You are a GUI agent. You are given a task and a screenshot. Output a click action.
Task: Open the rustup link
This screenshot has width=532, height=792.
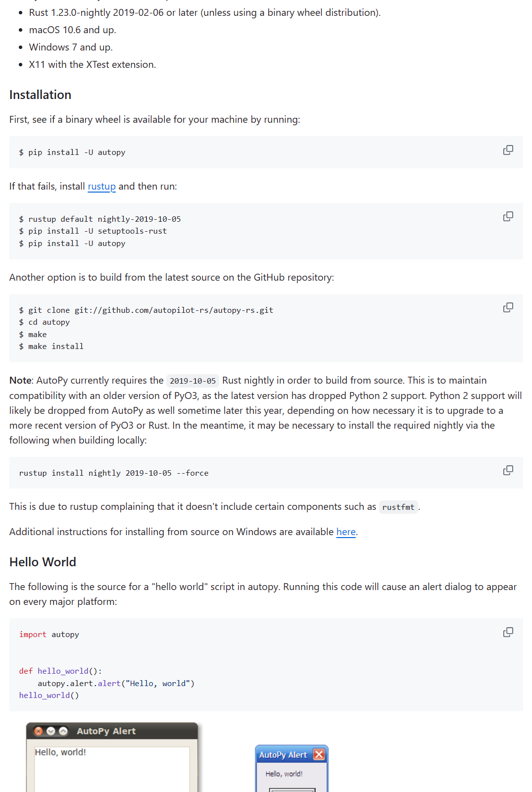pyautogui.click(x=101, y=186)
